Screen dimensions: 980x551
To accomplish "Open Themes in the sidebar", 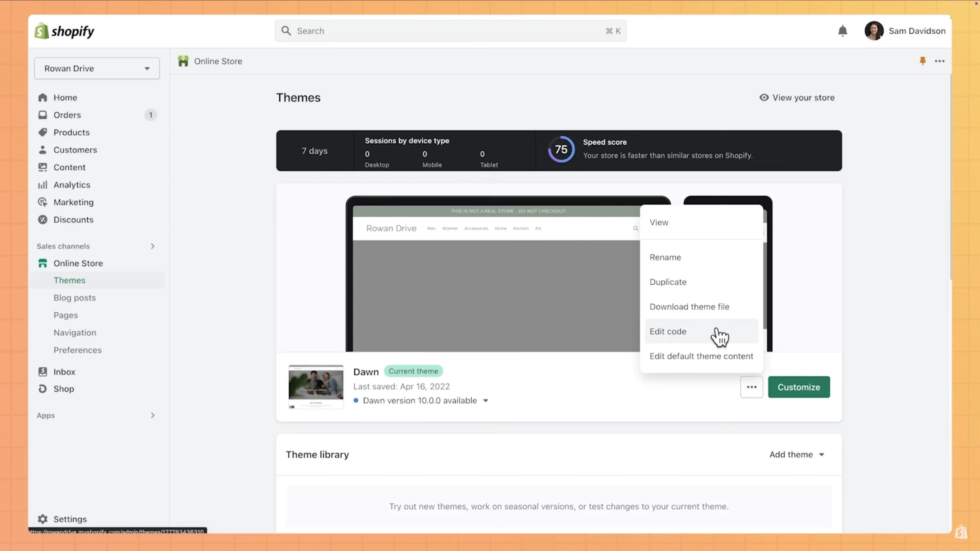I will pos(97,280).
